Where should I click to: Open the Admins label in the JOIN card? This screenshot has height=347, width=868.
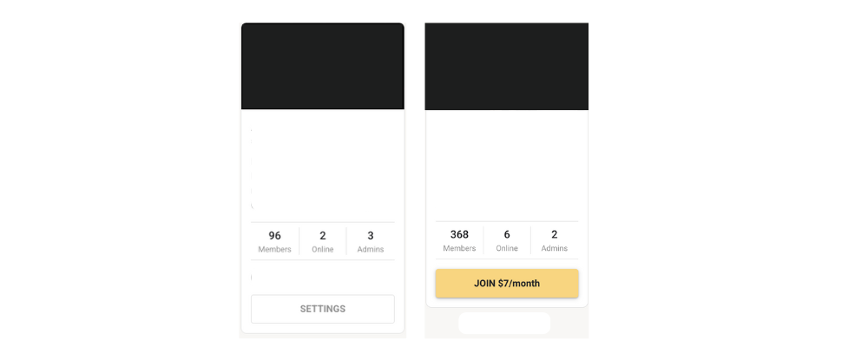click(555, 248)
